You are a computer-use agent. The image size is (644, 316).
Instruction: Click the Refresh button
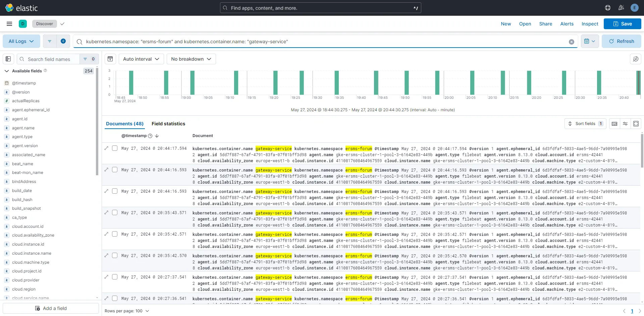point(622,41)
